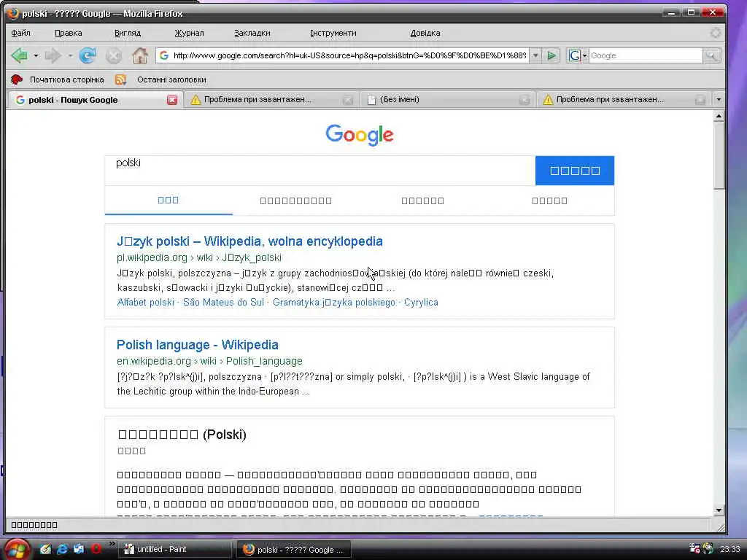Open the Cyrylica sitelink
Screen dimensions: 747x560
421,303
